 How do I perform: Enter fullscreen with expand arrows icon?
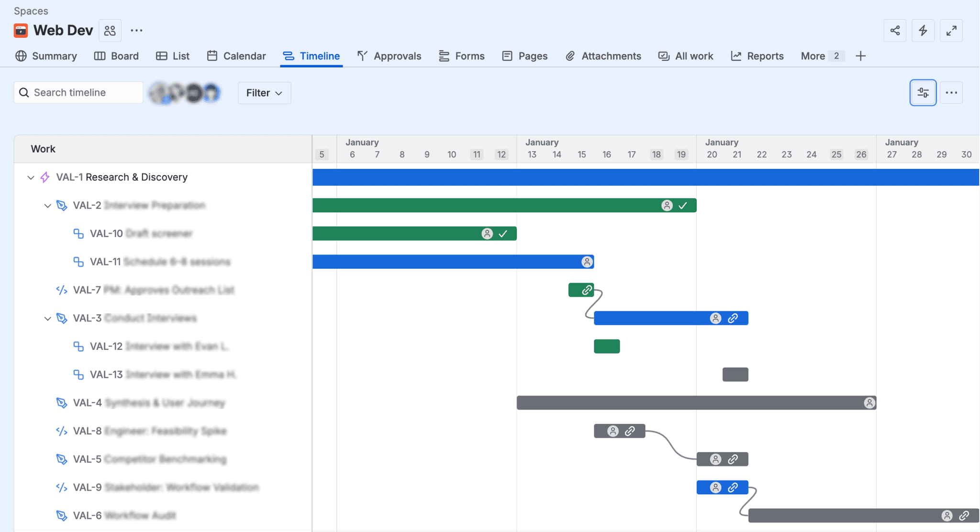pos(951,31)
